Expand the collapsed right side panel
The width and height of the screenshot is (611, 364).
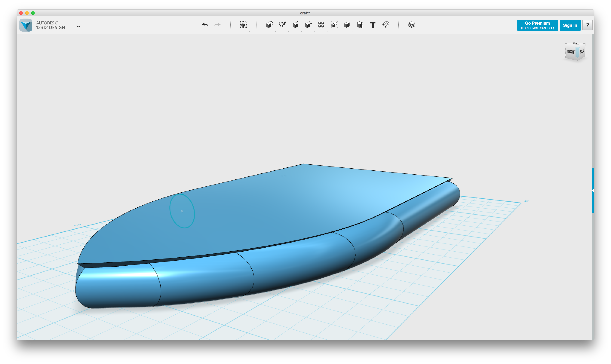593,190
